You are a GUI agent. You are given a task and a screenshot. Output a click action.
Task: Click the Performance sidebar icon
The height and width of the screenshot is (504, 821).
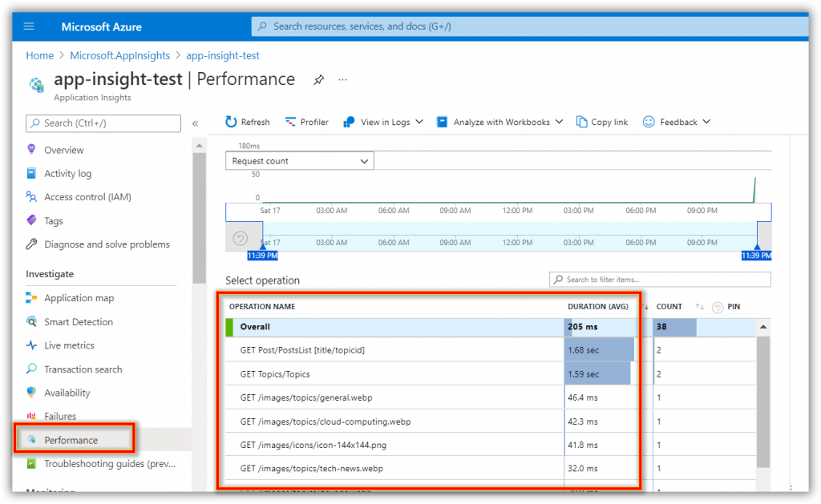click(31, 440)
